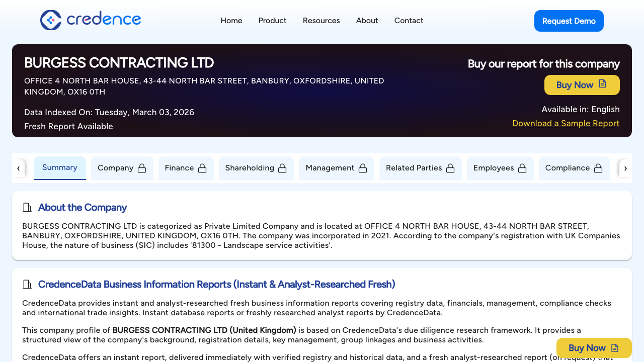Click the document icon beside About the Company

click(x=27, y=207)
